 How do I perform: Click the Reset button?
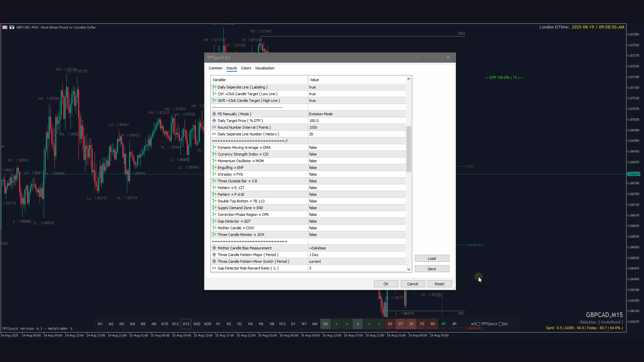[440, 284]
